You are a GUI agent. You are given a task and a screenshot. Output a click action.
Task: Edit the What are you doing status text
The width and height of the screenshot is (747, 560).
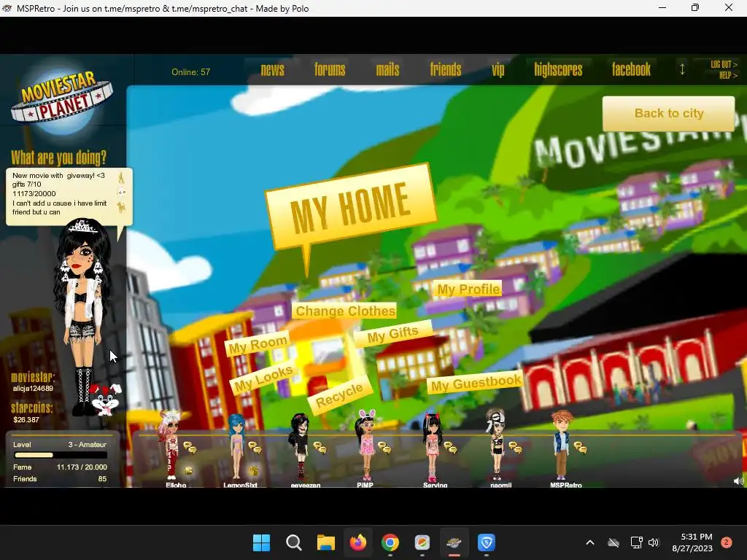60,194
